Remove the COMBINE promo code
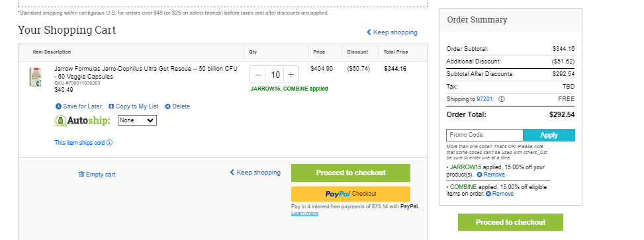 tap(500, 194)
